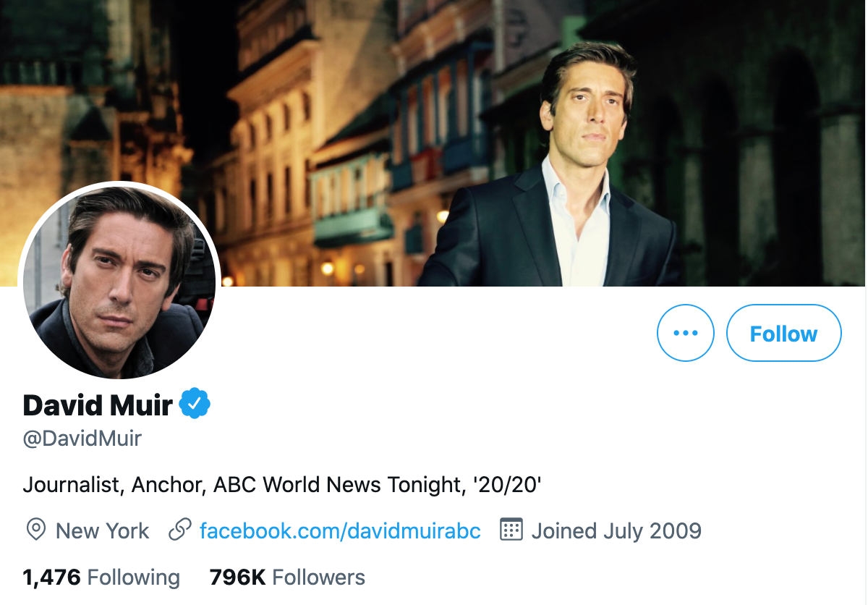This screenshot has width=868, height=605.
Task: Open the more options ellipsis menu
Action: point(685,333)
